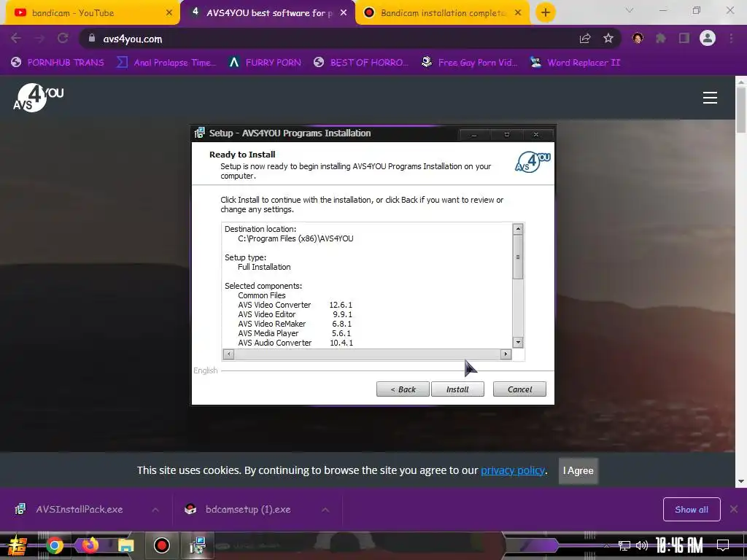
Task: Cancel the AVS4YOU installation
Action: point(519,389)
